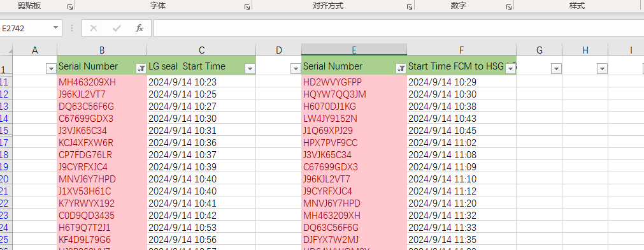This screenshot has height=250, width=644.
Task: Open filter dropdown for column E Serial Number
Action: (401, 69)
